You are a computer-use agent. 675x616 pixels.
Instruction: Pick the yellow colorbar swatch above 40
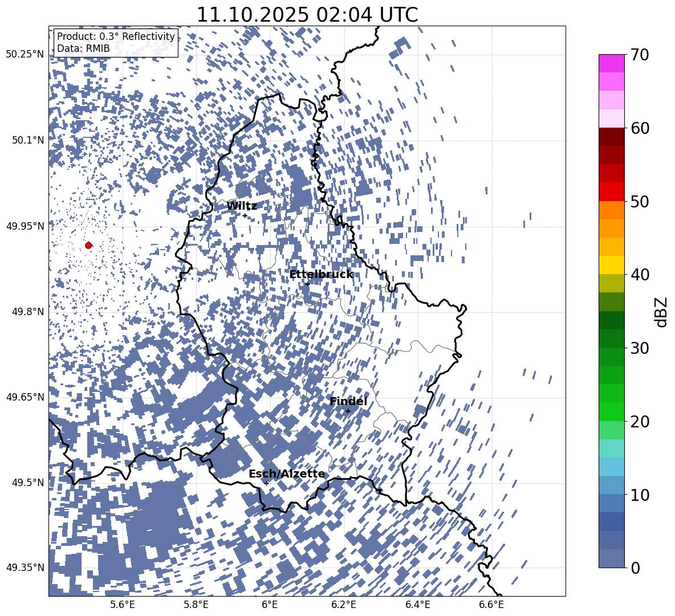pyautogui.click(x=611, y=265)
